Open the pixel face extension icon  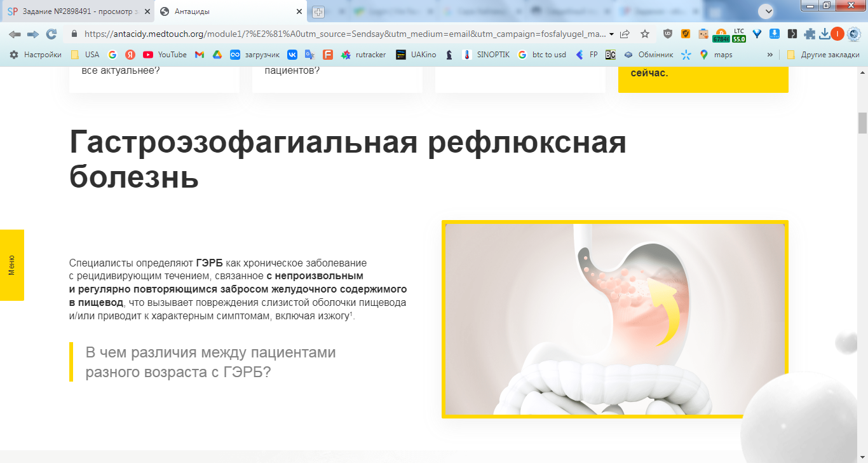(x=703, y=34)
